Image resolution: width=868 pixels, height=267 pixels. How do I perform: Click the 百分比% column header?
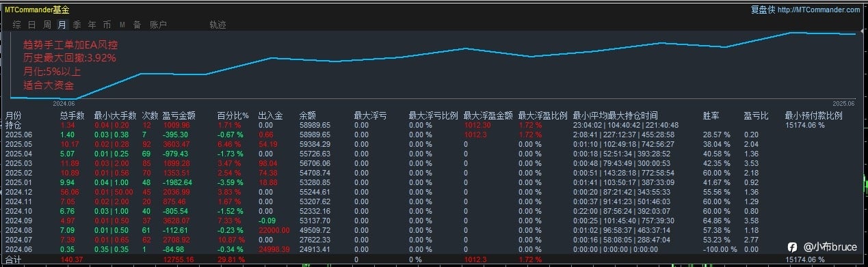point(233,115)
